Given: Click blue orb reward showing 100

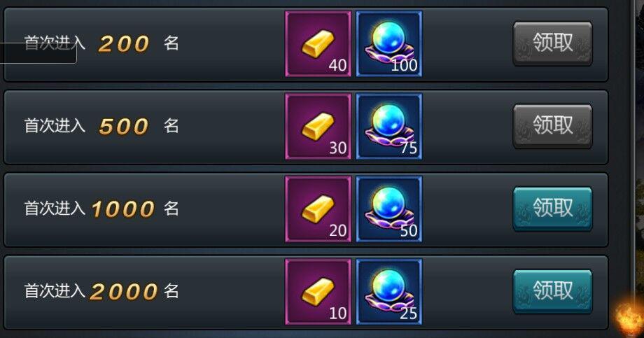Looking at the screenshot, I should point(389,43).
